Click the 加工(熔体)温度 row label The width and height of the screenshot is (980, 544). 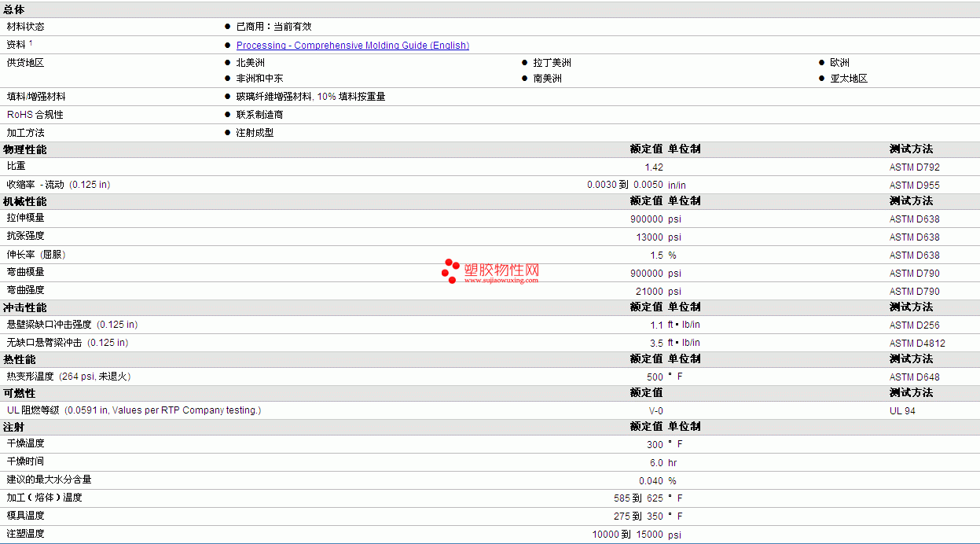pyautogui.click(x=45, y=498)
